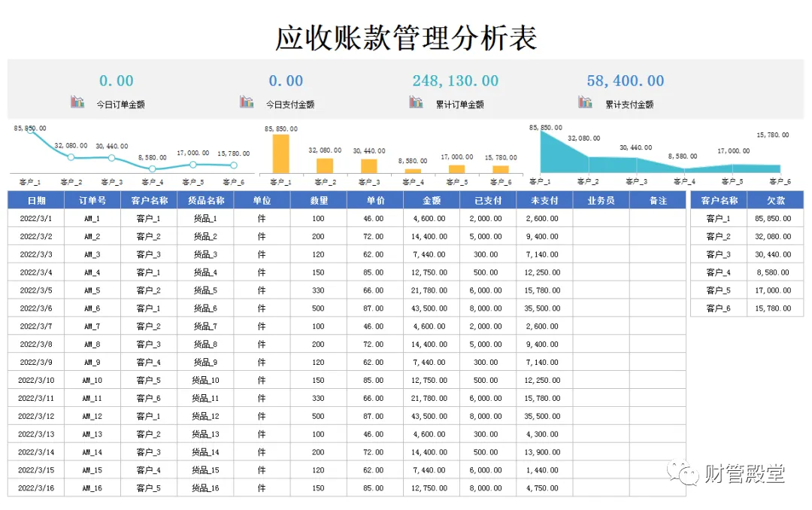
Task: Select the date cell 2022/3/16
Action: pos(36,488)
